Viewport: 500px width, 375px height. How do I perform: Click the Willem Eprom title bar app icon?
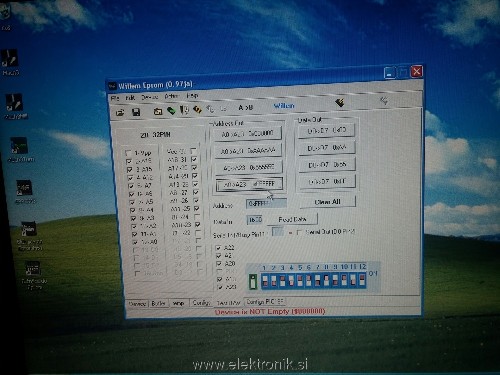point(112,86)
